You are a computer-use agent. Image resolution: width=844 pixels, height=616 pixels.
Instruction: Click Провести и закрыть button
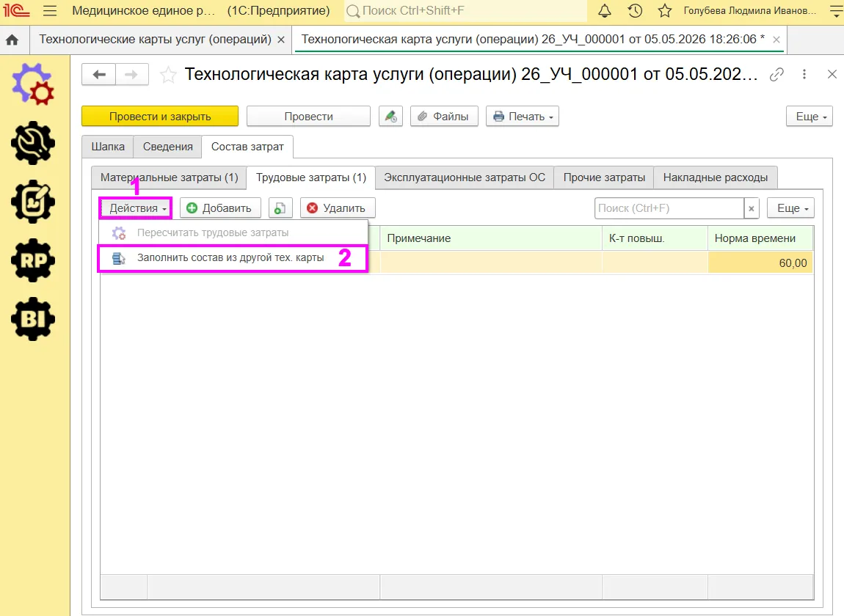click(x=160, y=116)
